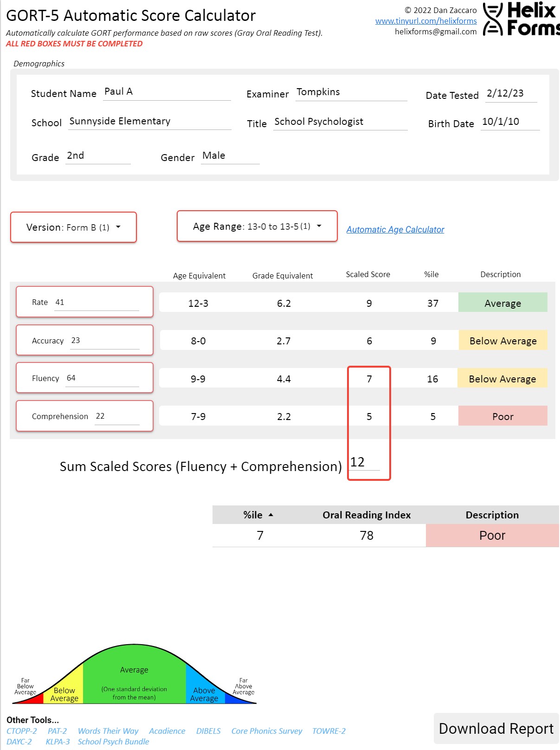Go to the DIBELS tool link
The height and width of the screenshot is (750, 560).
(208, 731)
